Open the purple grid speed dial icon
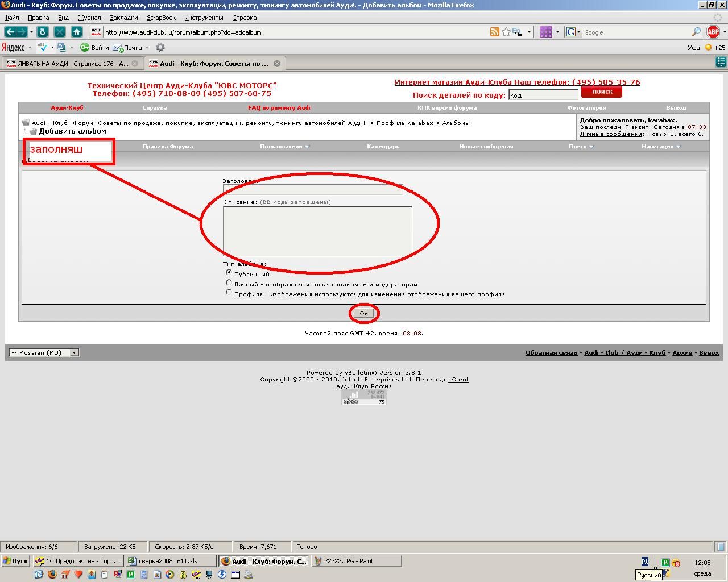The image size is (728, 582). (x=545, y=32)
